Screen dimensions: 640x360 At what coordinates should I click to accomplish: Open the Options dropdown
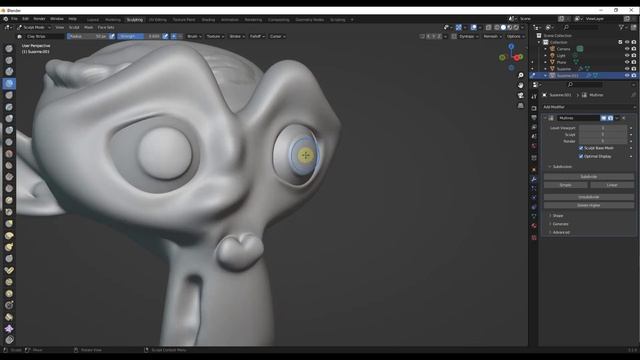click(516, 36)
